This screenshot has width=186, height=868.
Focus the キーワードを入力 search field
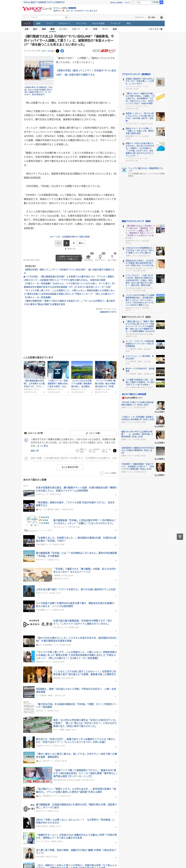click(x=44, y=18)
